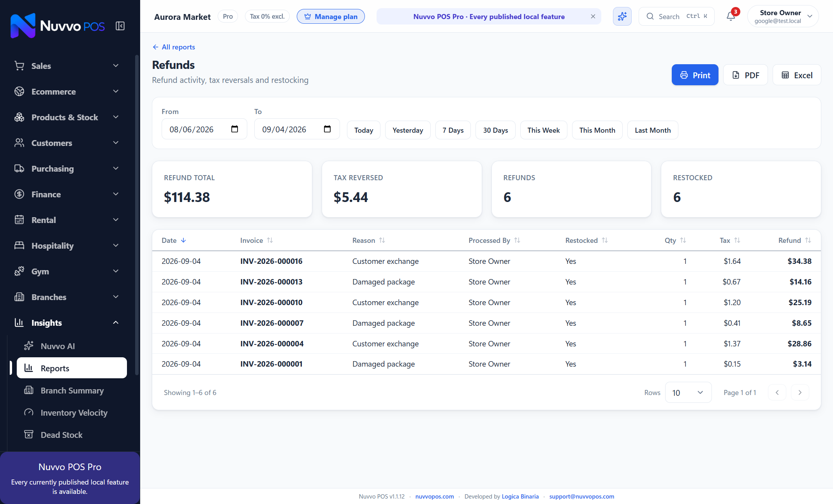The width and height of the screenshot is (833, 504).
Task: Open invoice INV-2026-000001
Action: click(271, 364)
